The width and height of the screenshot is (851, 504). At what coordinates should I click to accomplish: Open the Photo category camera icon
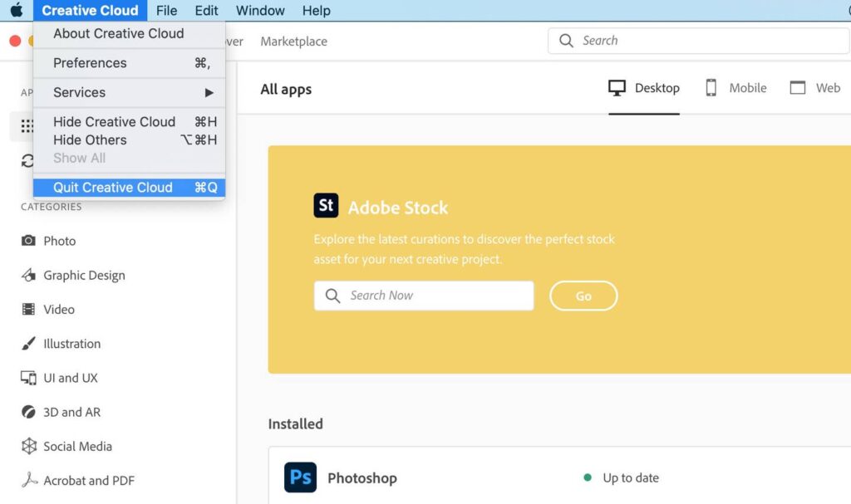[x=29, y=241]
